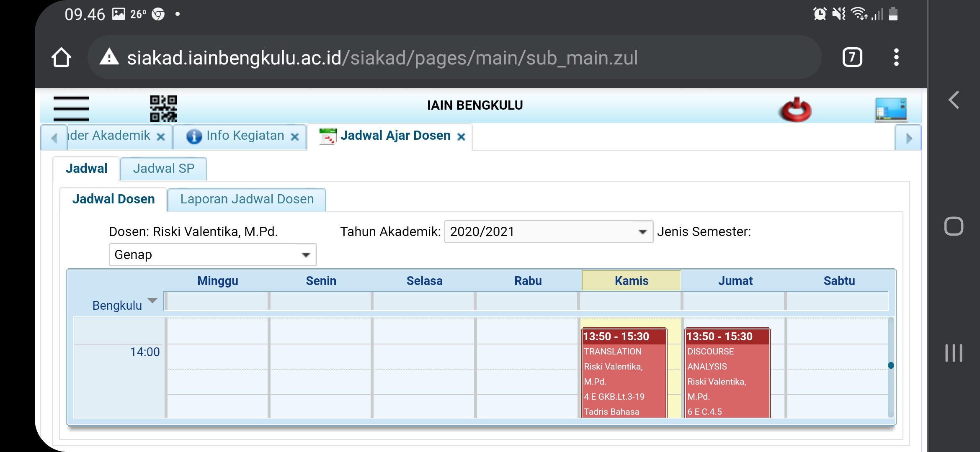Open the hamburger menu

tap(71, 108)
